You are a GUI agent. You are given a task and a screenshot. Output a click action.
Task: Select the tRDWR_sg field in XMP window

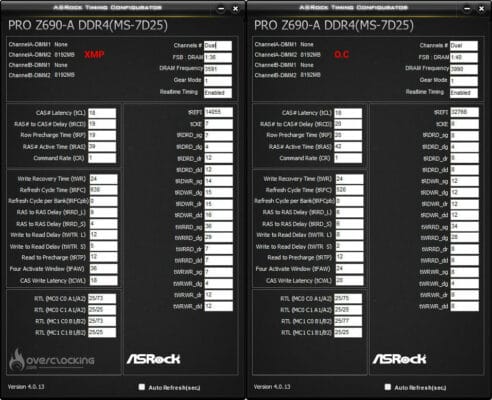pos(218,181)
